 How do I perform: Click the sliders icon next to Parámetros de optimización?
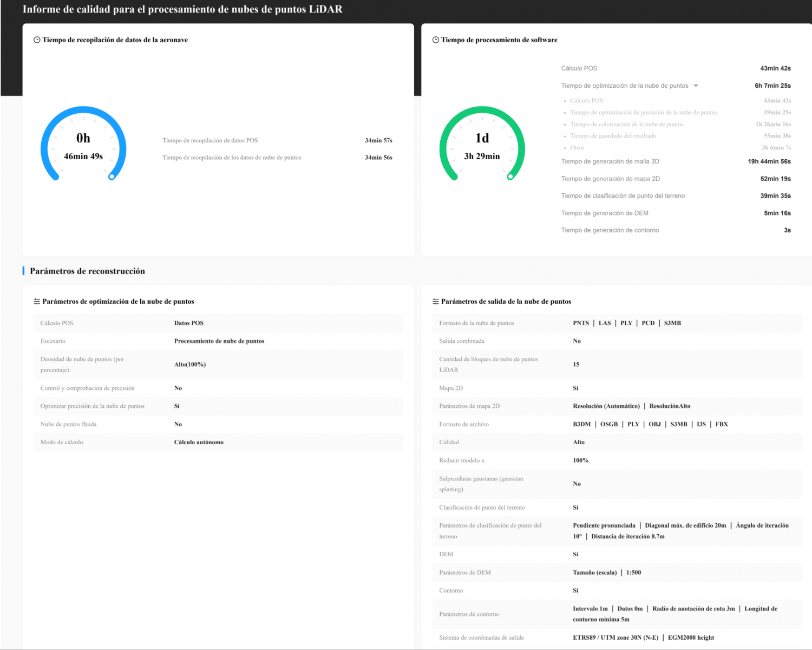tap(37, 302)
